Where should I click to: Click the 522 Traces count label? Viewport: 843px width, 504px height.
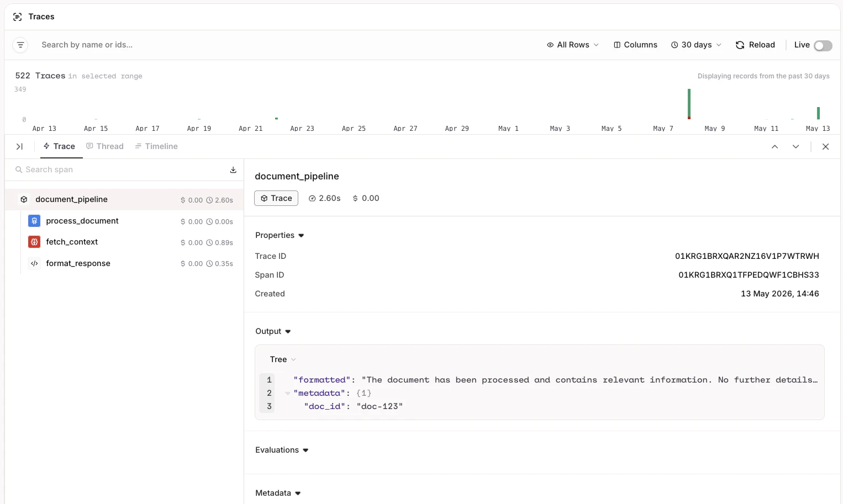(40, 76)
